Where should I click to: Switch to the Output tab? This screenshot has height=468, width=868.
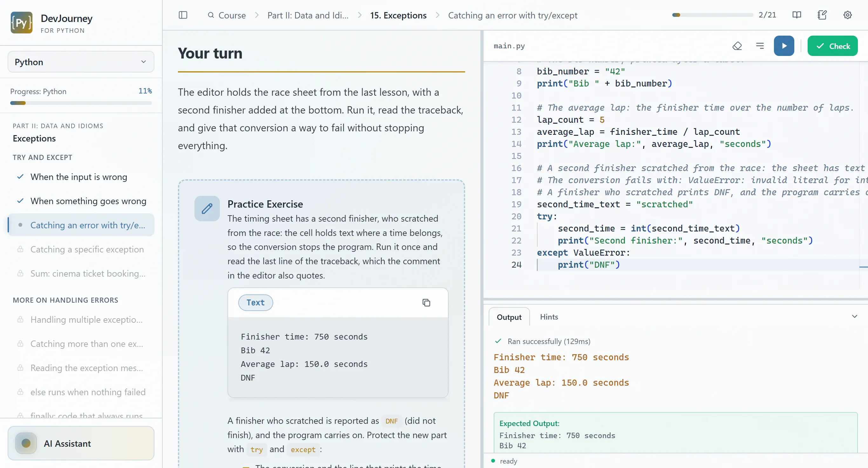coord(509,317)
